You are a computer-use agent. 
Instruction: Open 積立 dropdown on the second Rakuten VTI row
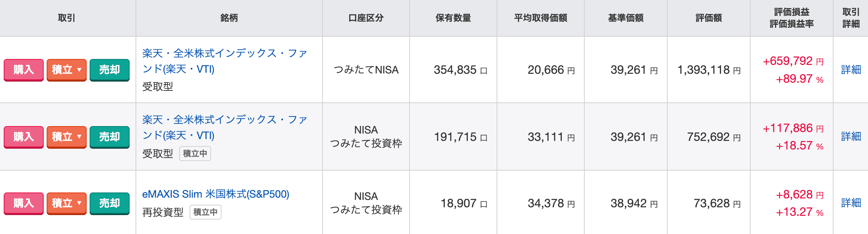[66, 137]
